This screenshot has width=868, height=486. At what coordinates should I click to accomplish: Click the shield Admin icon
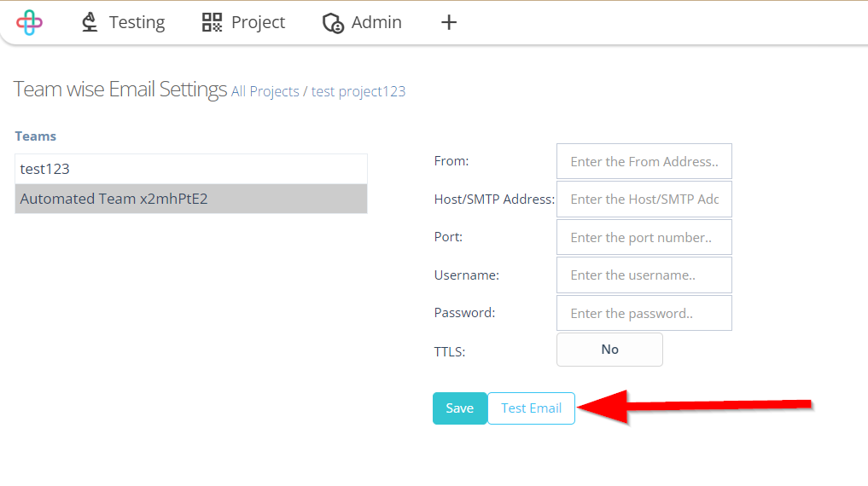[333, 23]
